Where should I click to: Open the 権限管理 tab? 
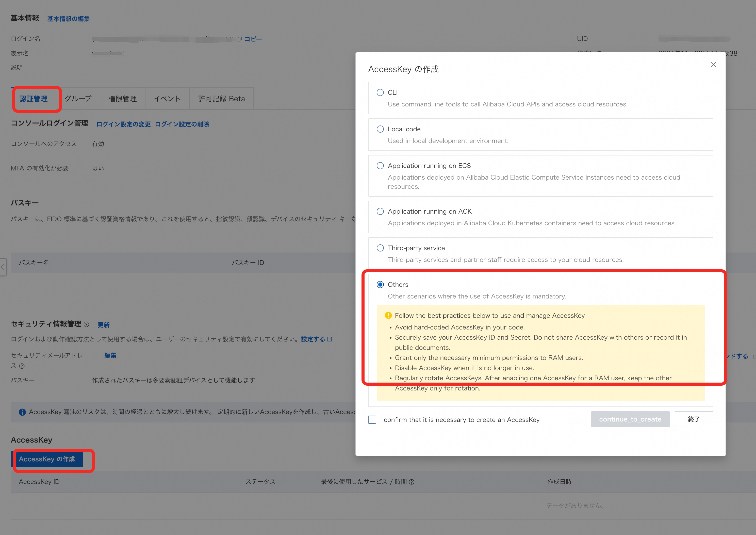pos(122,99)
